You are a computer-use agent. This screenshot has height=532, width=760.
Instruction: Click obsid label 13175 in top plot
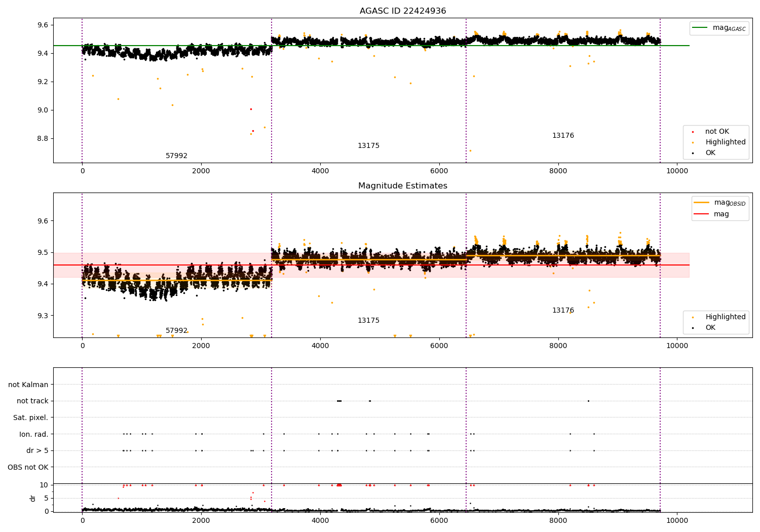click(x=368, y=146)
